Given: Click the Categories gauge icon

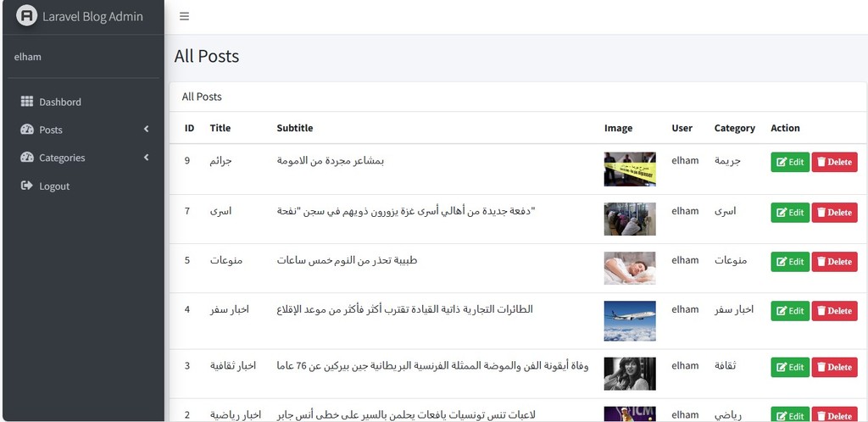Looking at the screenshot, I should tap(26, 158).
